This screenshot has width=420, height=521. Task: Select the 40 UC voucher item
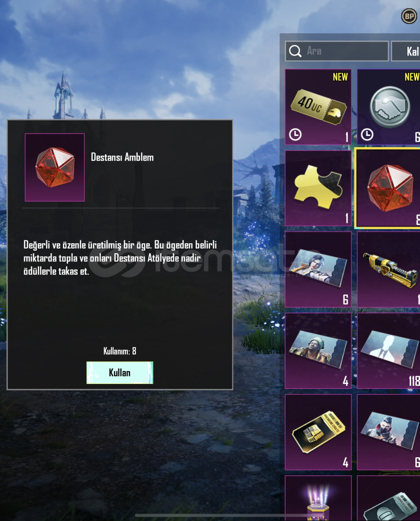point(318,107)
